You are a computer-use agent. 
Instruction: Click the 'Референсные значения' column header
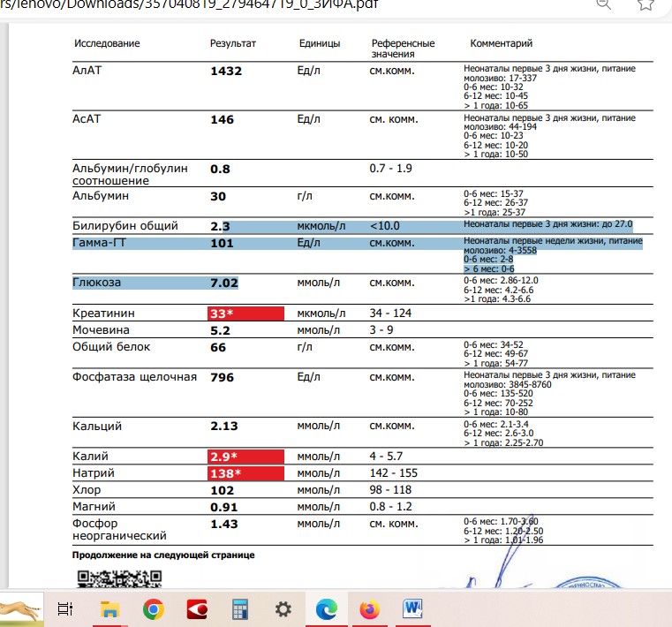403,49
